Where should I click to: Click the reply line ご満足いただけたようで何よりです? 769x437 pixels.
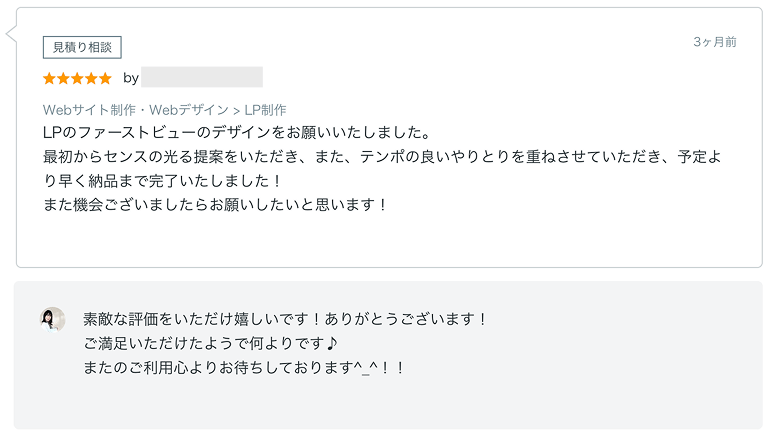pos(212,344)
